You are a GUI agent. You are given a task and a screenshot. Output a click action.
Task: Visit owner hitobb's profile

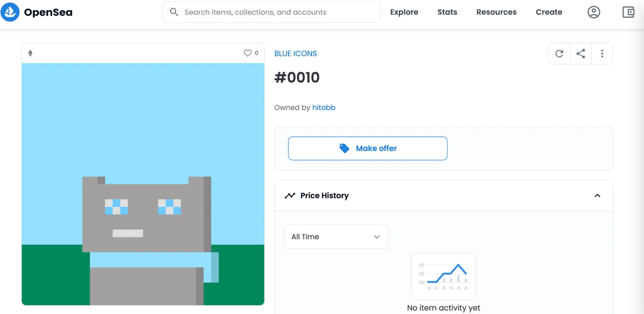pos(324,108)
